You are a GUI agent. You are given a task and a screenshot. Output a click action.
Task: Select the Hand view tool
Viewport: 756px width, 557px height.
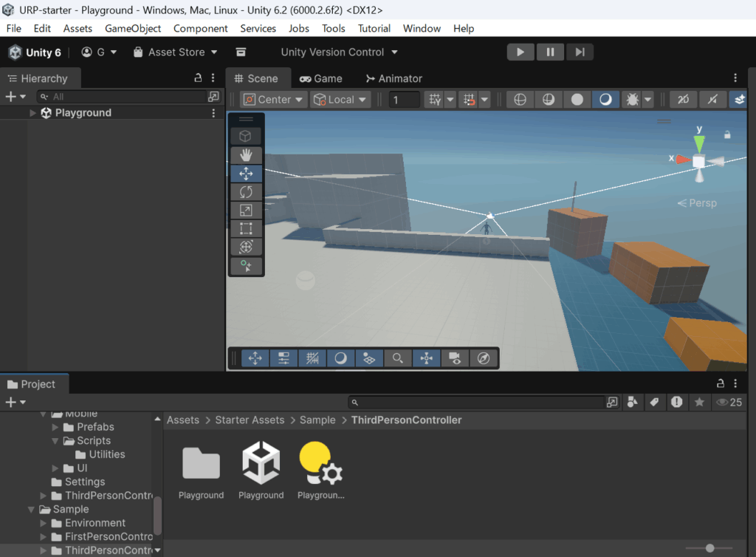tap(246, 155)
